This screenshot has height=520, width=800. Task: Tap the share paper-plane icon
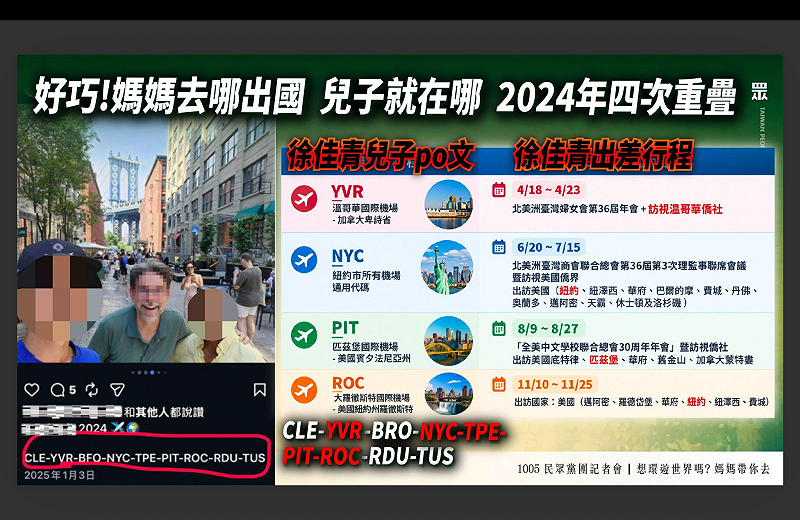click(117, 390)
